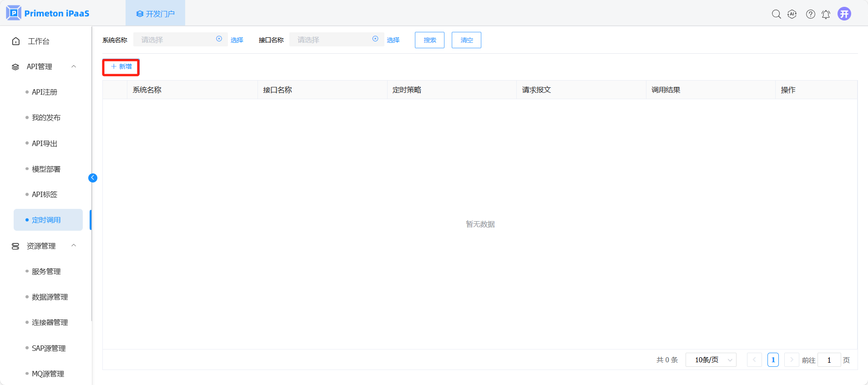Click the user avatar icon
This screenshot has height=385, width=868.
click(844, 14)
